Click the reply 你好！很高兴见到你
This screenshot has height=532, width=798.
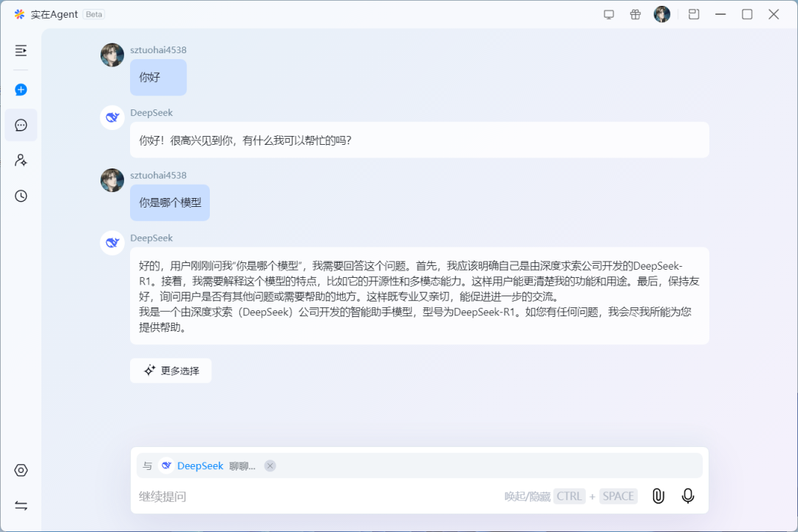click(420, 140)
